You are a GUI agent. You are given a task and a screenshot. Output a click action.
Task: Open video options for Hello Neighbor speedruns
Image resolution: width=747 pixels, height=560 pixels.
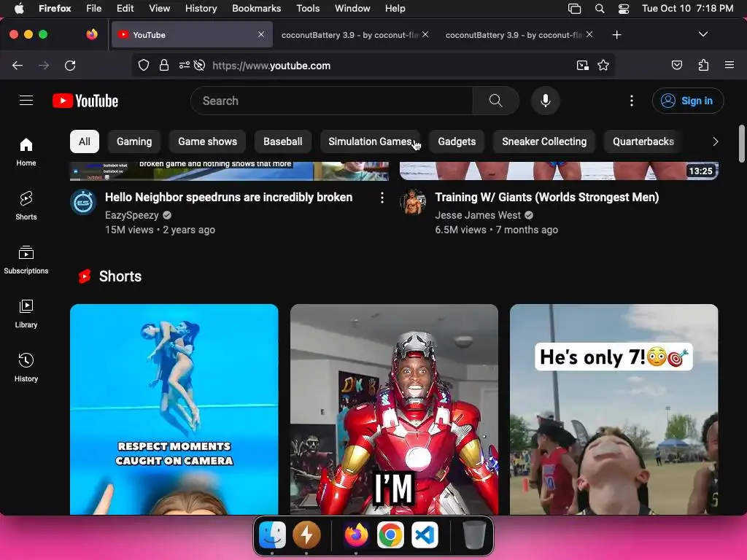pyautogui.click(x=382, y=198)
